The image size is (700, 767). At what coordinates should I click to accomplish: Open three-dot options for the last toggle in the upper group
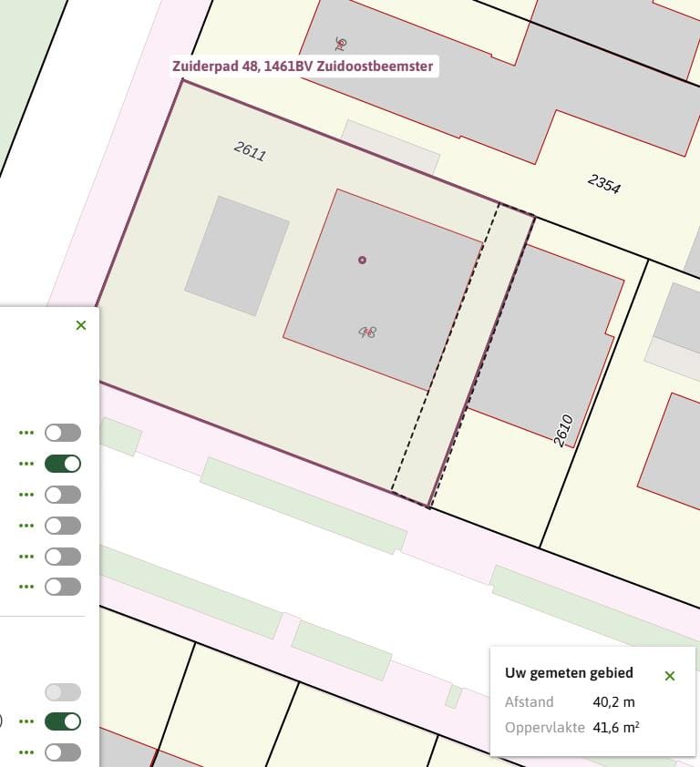(x=26, y=587)
